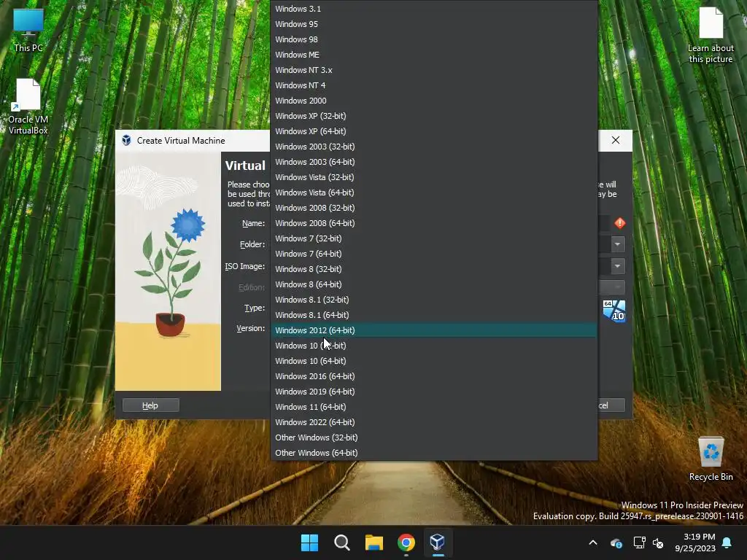Click OneDrive cloud tray icon
This screenshot has width=747, height=560.
[616, 542]
